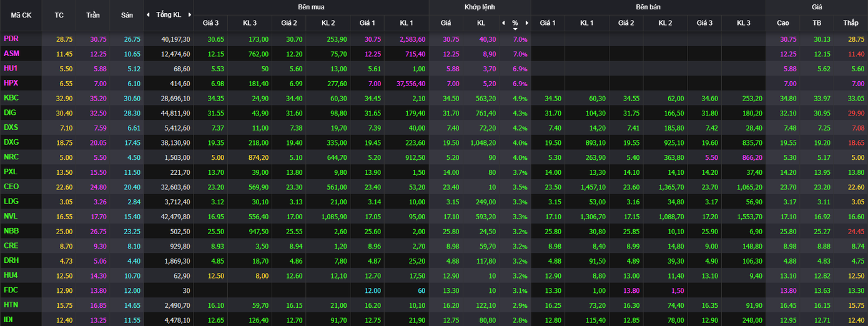Sort by the % change column header

click(x=515, y=23)
